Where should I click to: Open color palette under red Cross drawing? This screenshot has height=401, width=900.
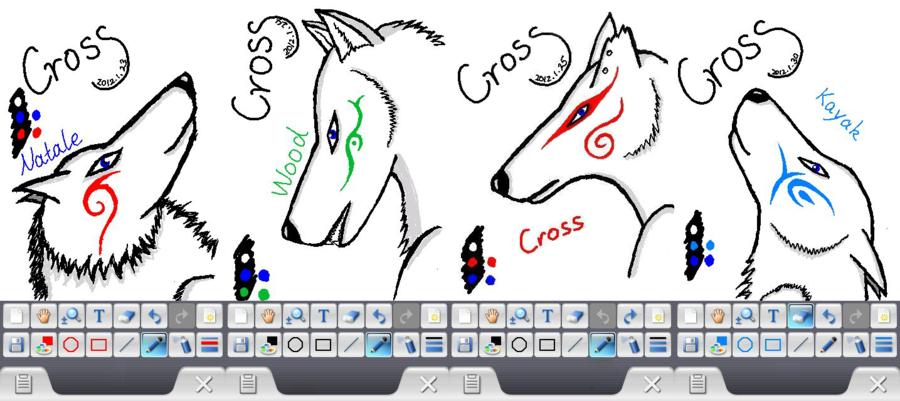point(493,345)
